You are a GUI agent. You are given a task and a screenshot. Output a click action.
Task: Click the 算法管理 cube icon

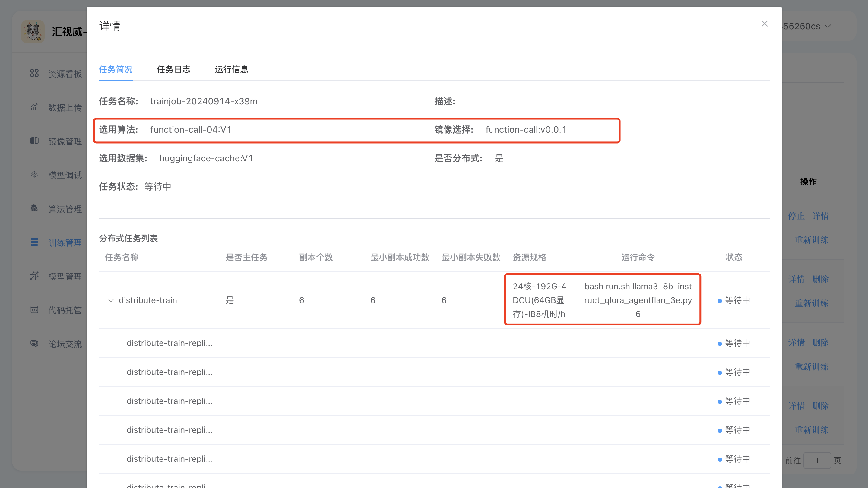pyautogui.click(x=34, y=208)
